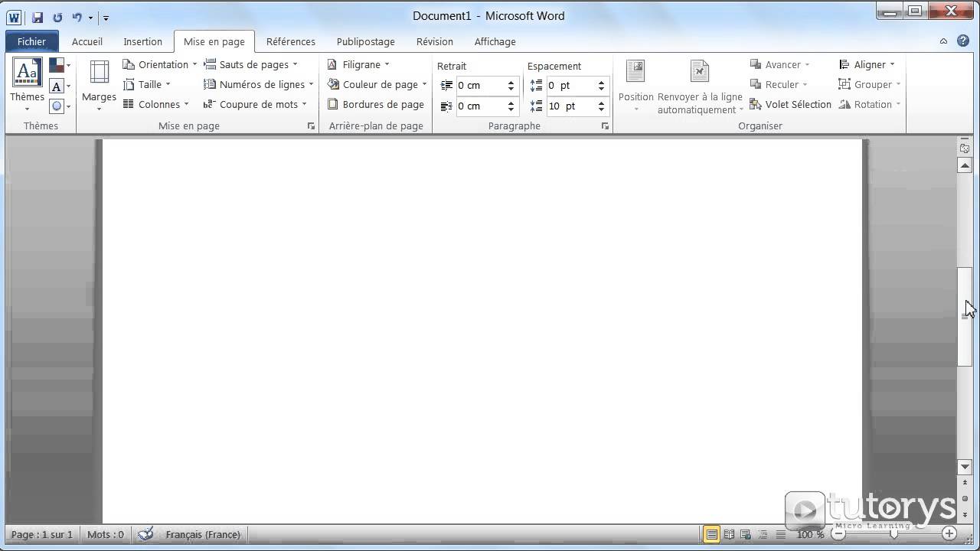The height and width of the screenshot is (551, 980).
Task: Select the Mise en page tab
Action: click(x=214, y=41)
